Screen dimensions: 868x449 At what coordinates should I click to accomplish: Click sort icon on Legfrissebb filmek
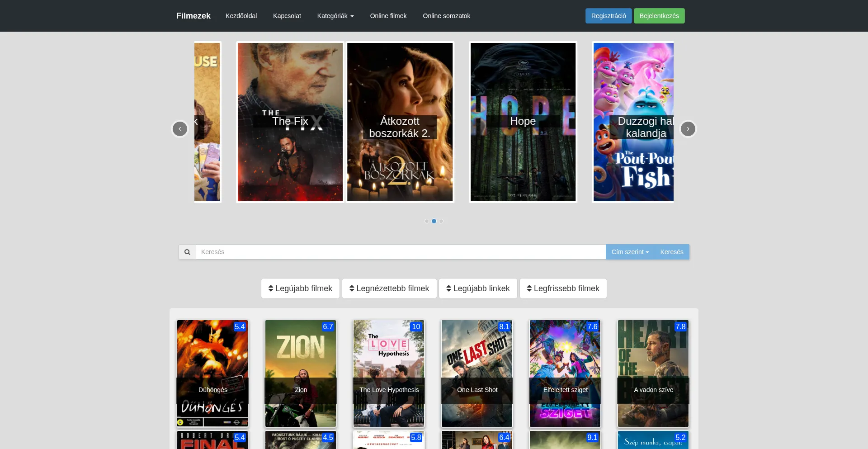tap(529, 288)
